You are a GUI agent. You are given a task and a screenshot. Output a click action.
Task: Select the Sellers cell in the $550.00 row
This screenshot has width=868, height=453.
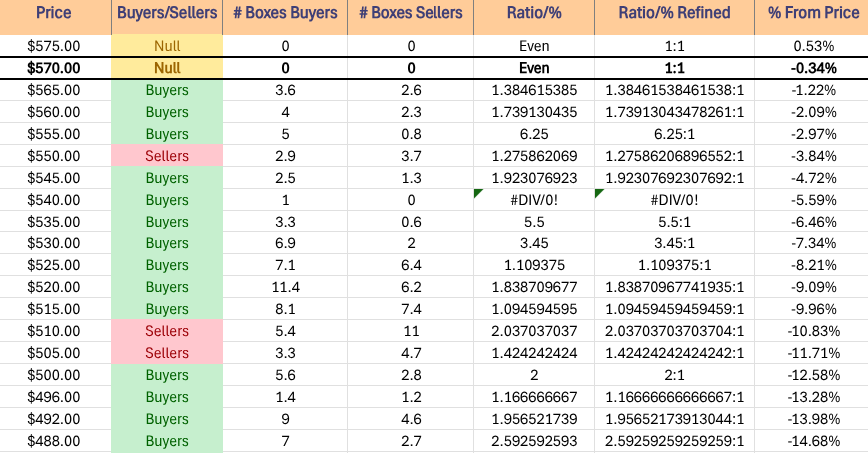[x=167, y=156]
